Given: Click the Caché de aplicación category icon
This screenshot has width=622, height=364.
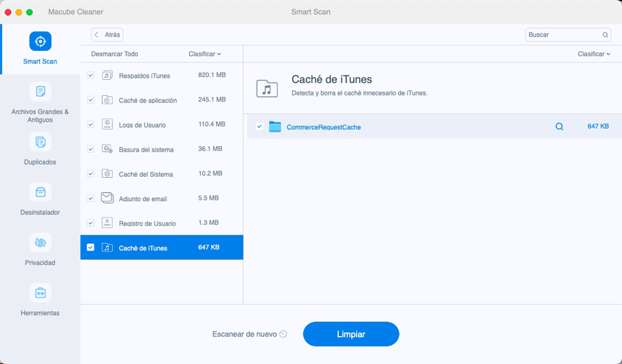Looking at the screenshot, I should (x=107, y=99).
